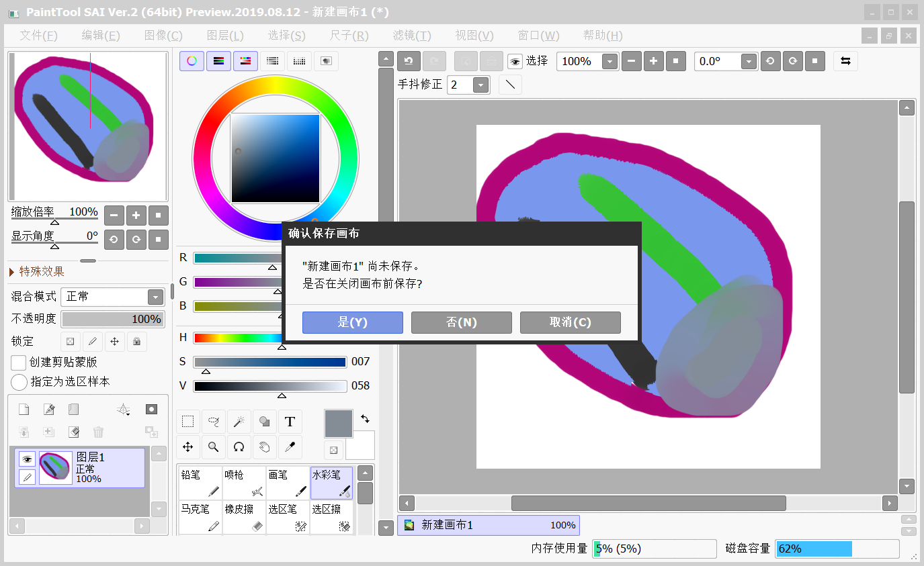
Task: Enable the 创建剪贴蒙版 checkbox
Action: pos(19,363)
